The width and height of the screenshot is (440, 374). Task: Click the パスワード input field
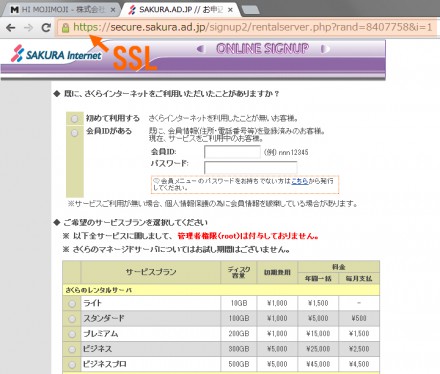click(250, 167)
